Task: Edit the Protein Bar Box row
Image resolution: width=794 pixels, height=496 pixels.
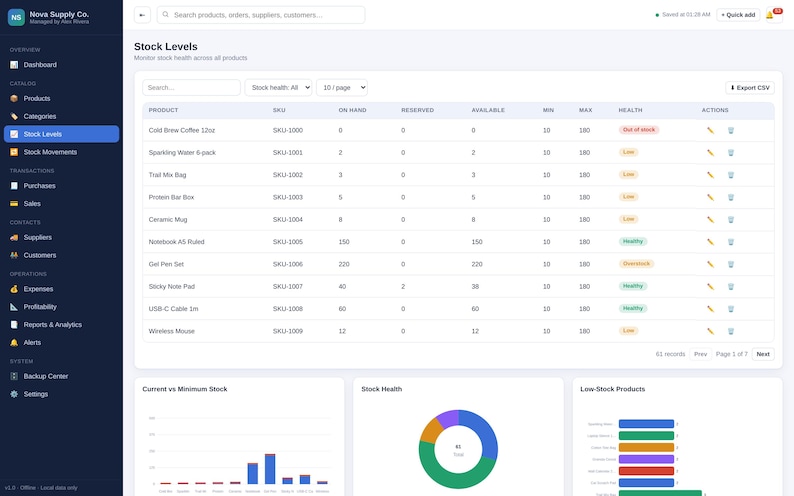Action: tap(710, 197)
